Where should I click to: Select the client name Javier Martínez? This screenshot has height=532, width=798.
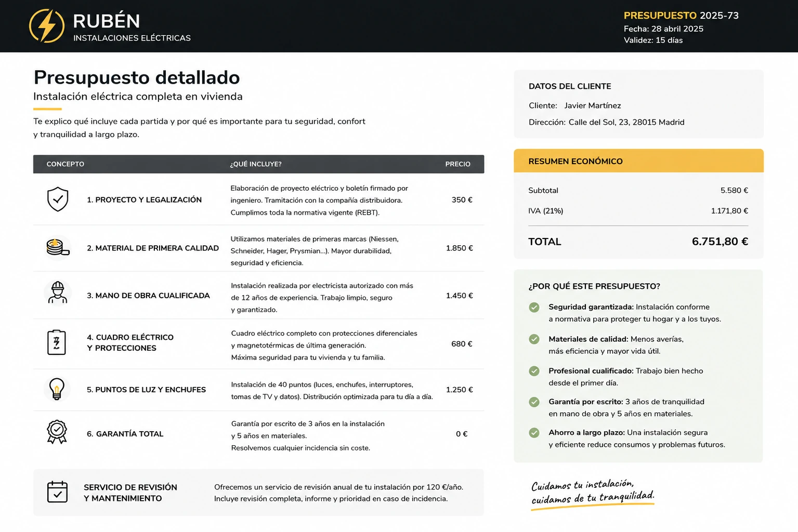click(593, 105)
